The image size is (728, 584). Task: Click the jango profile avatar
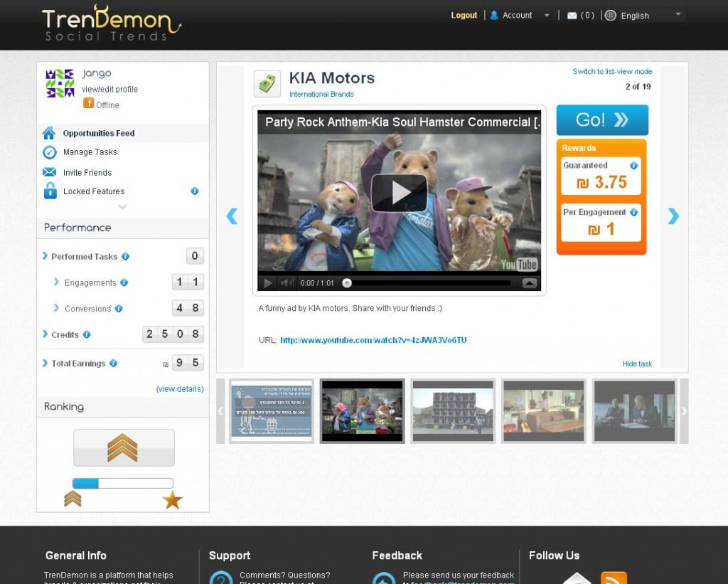[60, 83]
